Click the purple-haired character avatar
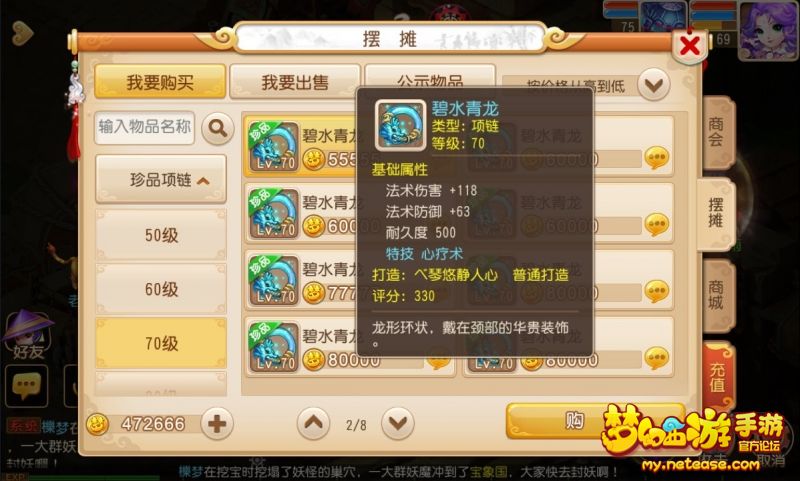 pos(768,30)
